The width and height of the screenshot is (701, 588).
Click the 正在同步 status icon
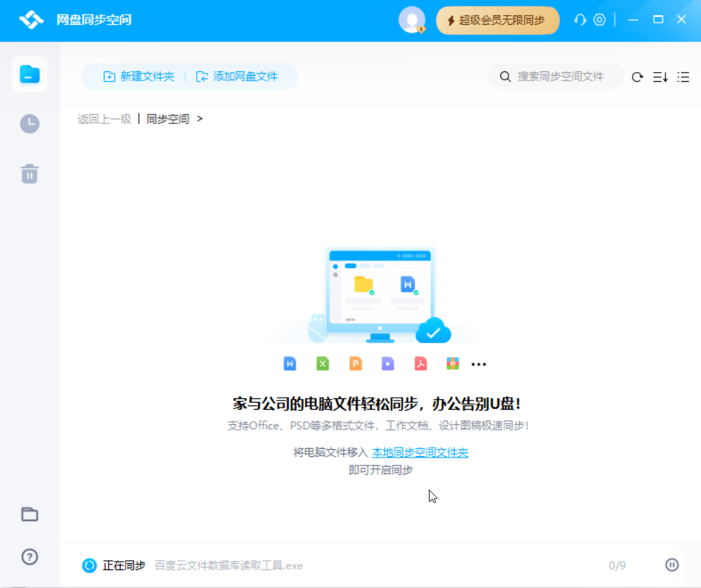tap(89, 565)
